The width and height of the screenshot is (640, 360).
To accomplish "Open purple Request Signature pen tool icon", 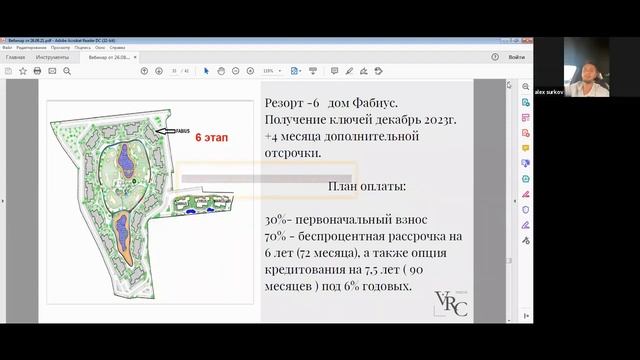I will [526, 225].
